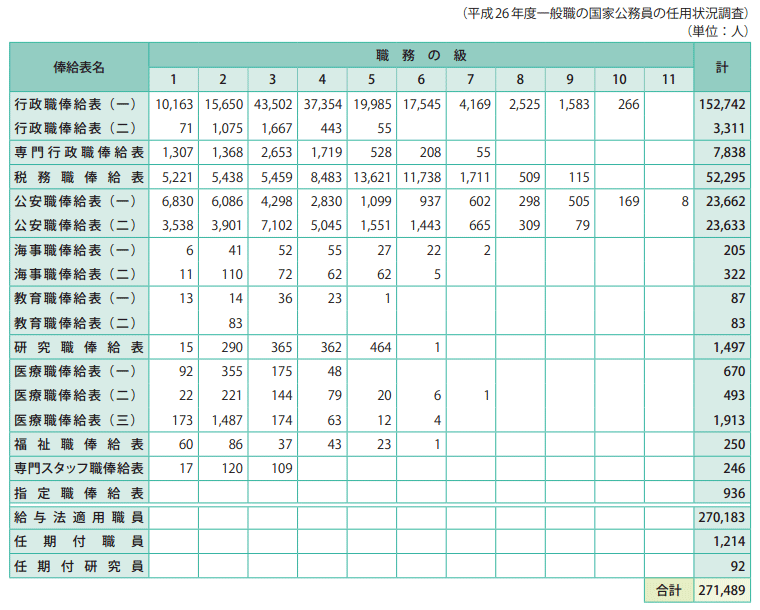Select row label 税務職俸給表
Viewport: 760px width, 610px height.
click(x=79, y=177)
